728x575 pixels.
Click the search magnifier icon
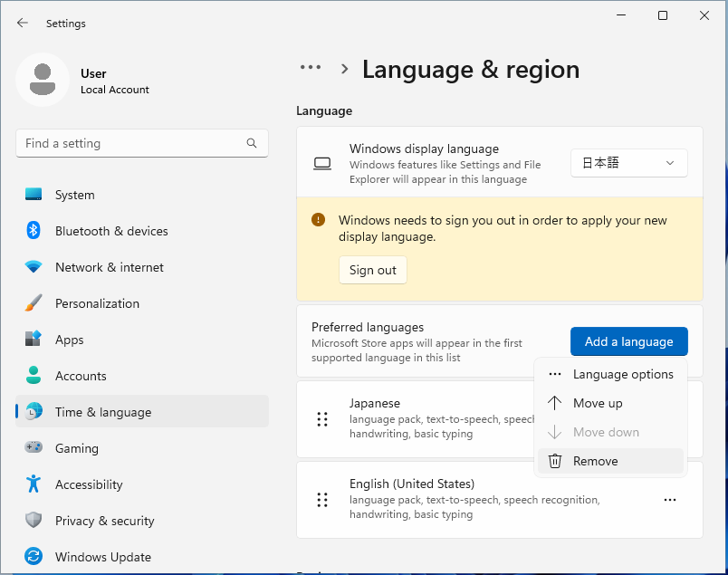(252, 143)
